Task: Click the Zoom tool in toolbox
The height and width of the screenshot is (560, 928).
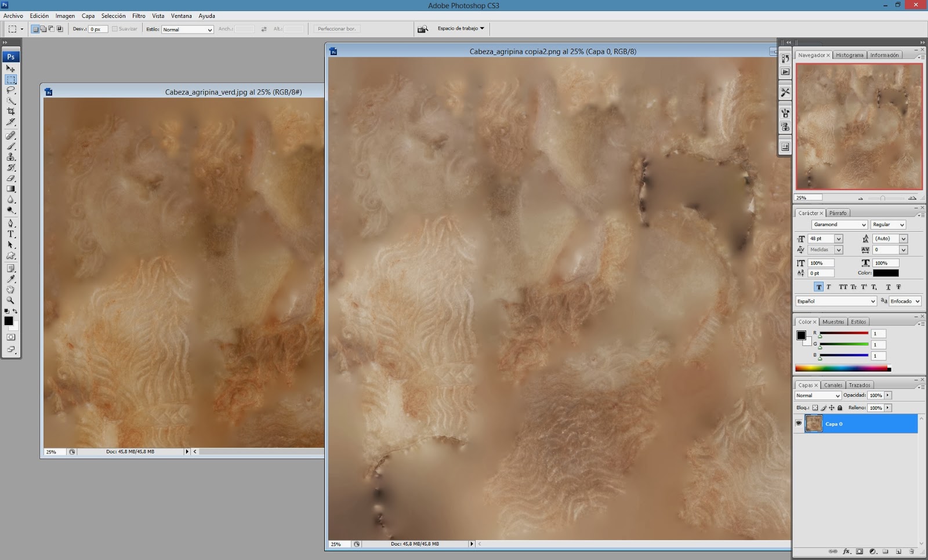Action: (x=10, y=300)
